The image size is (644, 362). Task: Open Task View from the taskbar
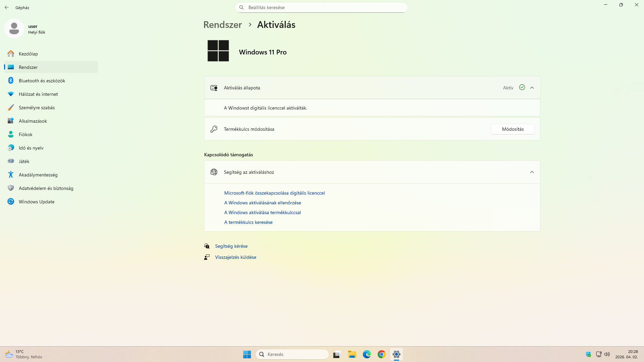click(x=337, y=354)
